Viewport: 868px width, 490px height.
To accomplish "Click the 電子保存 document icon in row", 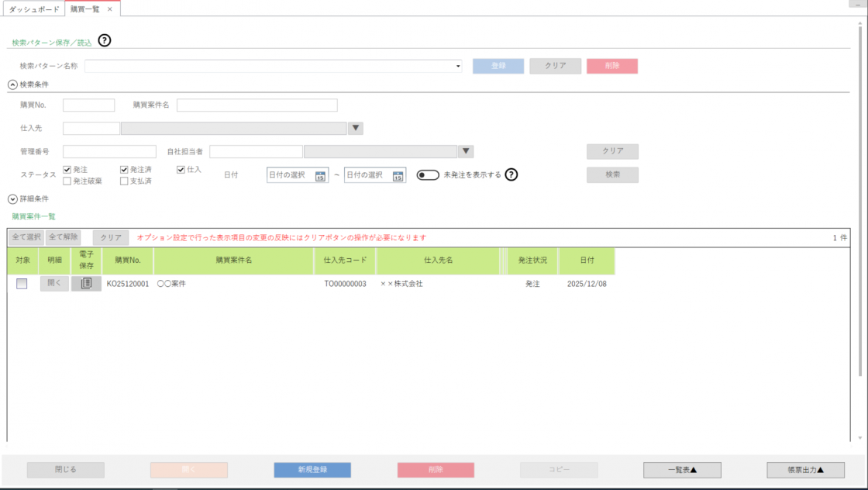I will coord(86,284).
